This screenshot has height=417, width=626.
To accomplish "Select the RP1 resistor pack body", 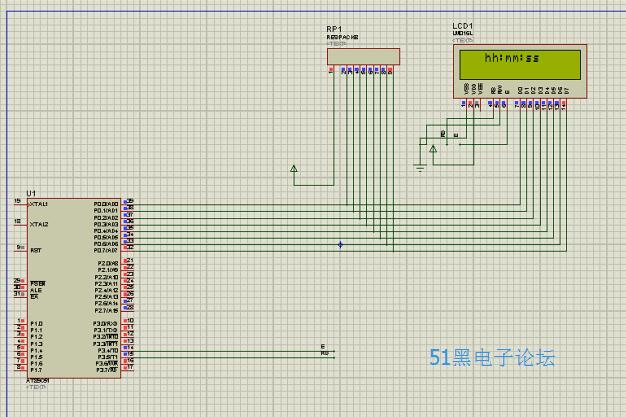I will coord(363,57).
